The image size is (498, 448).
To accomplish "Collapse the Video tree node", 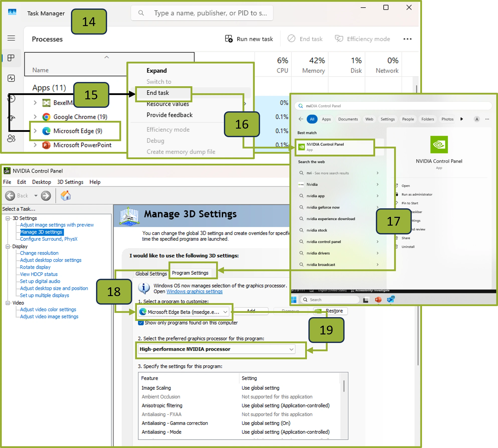I will (8, 303).
